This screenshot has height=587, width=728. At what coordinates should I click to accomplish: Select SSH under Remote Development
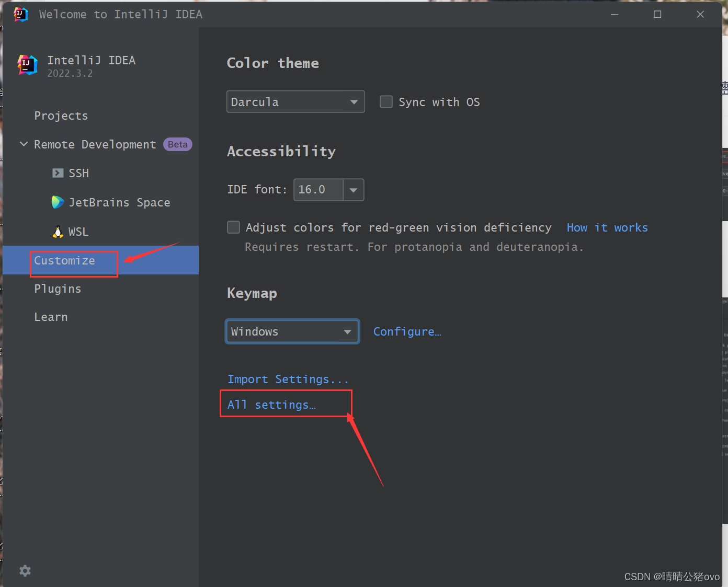(78, 173)
